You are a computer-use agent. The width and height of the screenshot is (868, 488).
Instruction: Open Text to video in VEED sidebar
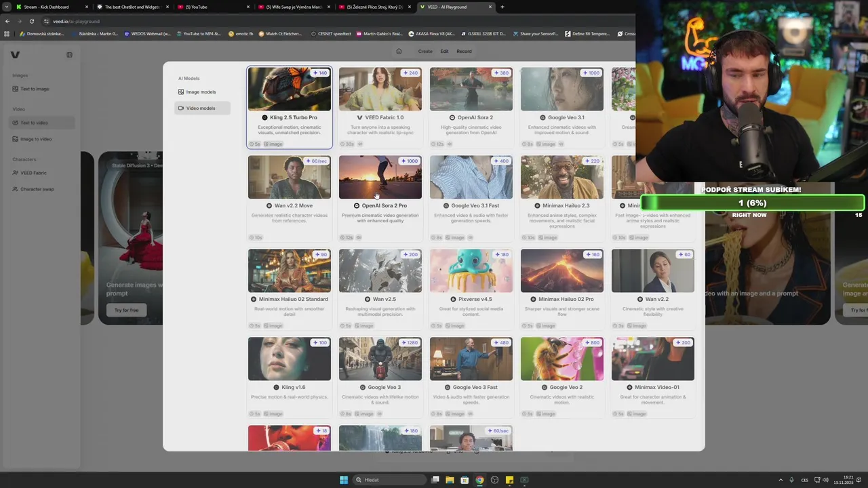42,123
